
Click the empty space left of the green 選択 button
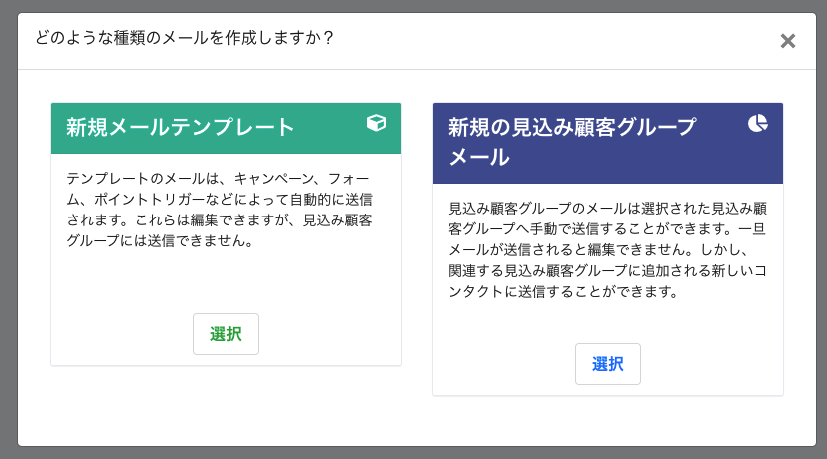point(120,334)
